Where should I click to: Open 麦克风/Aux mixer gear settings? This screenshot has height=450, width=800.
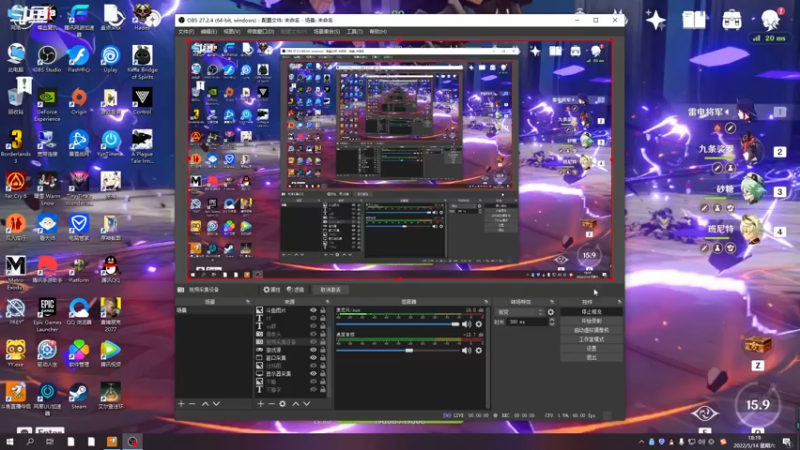coord(479,324)
